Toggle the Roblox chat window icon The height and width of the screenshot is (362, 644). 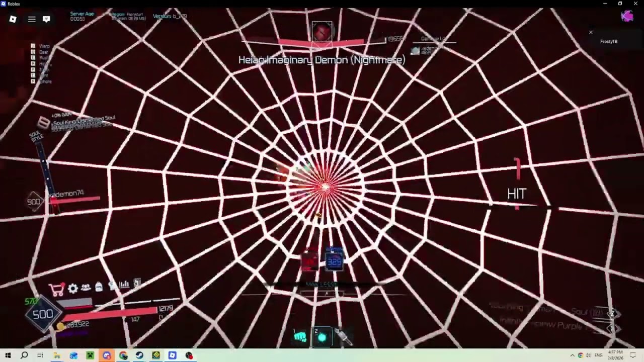coord(46,19)
